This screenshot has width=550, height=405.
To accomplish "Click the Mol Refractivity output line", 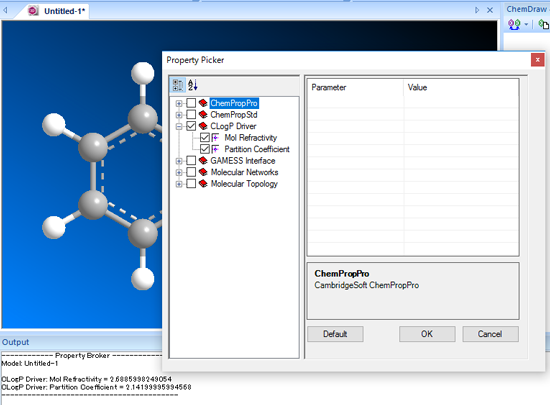I will click(86, 379).
